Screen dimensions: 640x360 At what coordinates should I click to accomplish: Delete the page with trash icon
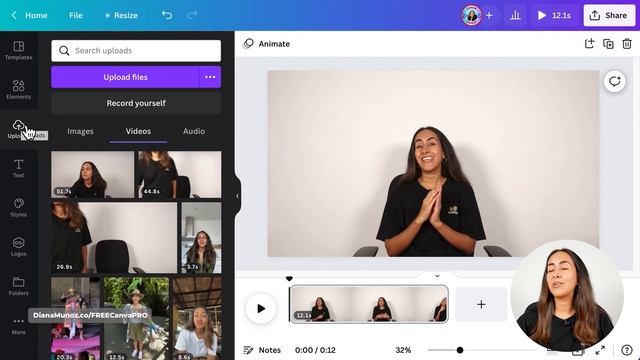click(627, 44)
